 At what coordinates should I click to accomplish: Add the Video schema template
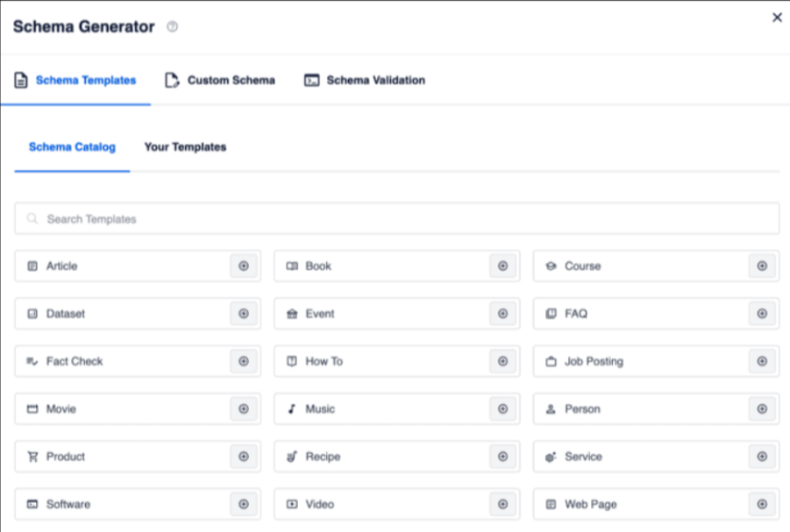tap(502, 504)
